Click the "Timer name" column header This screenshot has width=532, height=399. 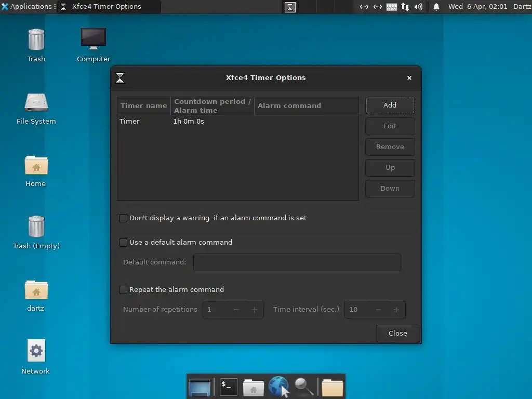(x=144, y=105)
